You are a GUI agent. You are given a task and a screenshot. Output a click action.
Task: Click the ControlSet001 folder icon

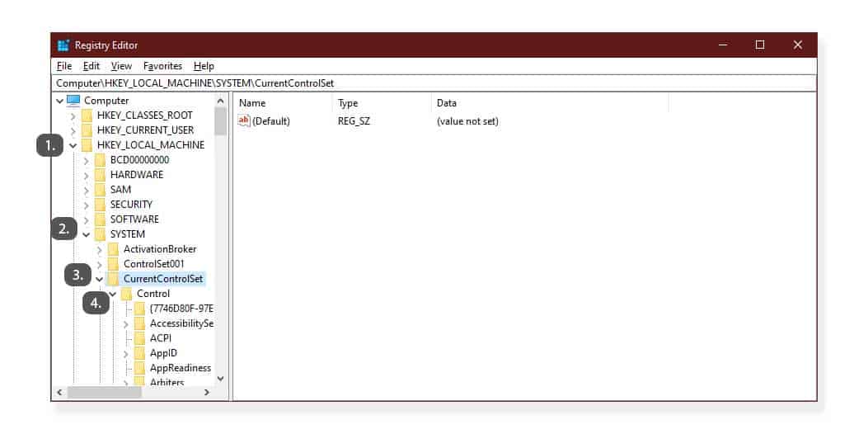tap(114, 264)
